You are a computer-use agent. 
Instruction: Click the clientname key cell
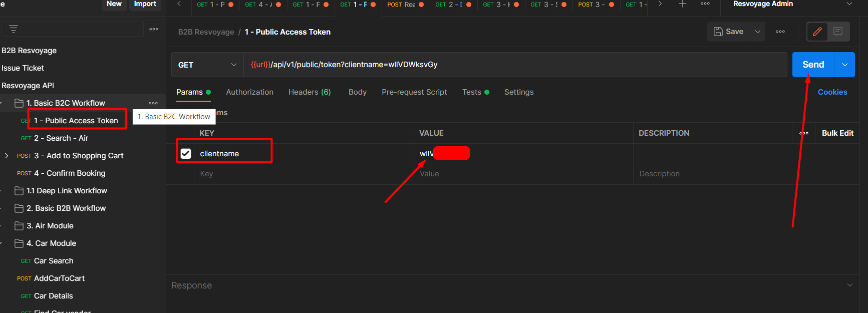pos(304,154)
